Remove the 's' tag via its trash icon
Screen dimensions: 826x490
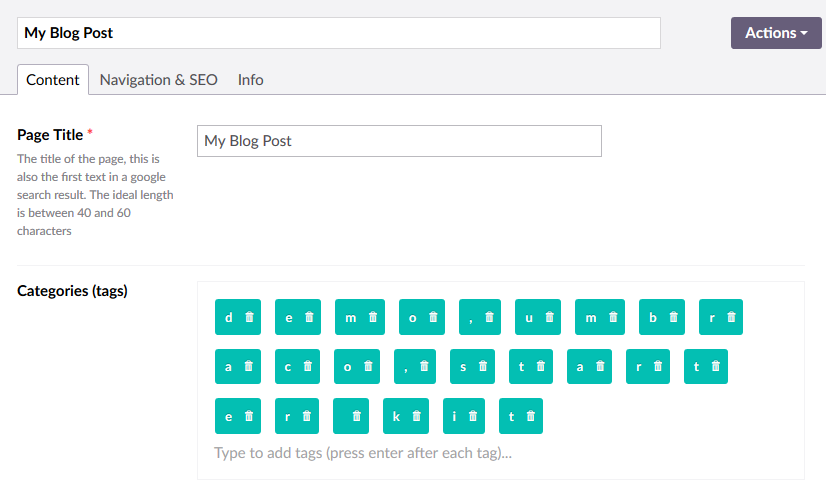click(x=484, y=367)
